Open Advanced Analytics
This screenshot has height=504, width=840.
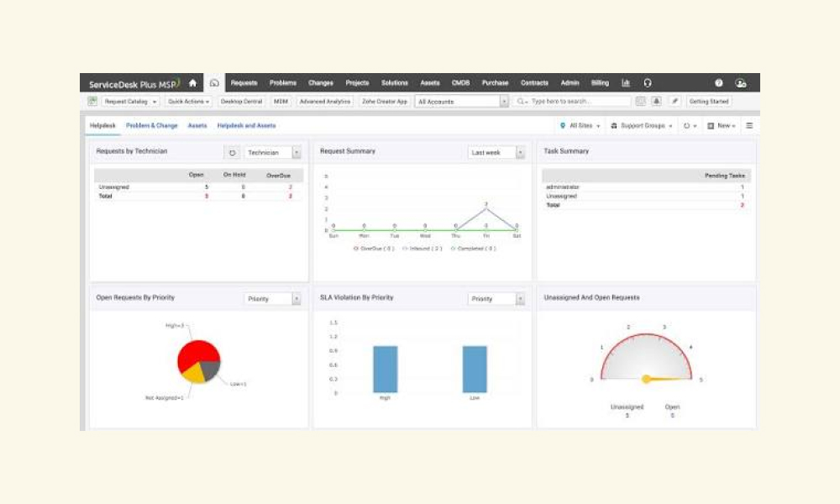(x=324, y=102)
